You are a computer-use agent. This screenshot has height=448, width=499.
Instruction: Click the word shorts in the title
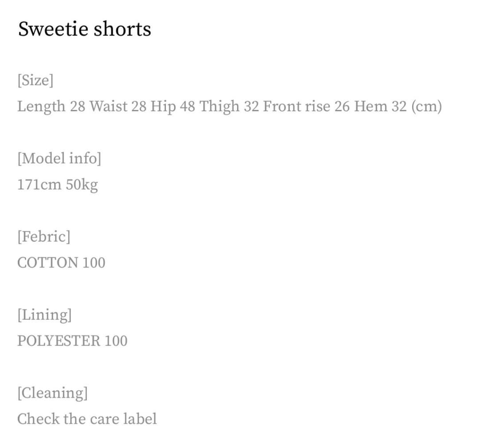(x=122, y=29)
